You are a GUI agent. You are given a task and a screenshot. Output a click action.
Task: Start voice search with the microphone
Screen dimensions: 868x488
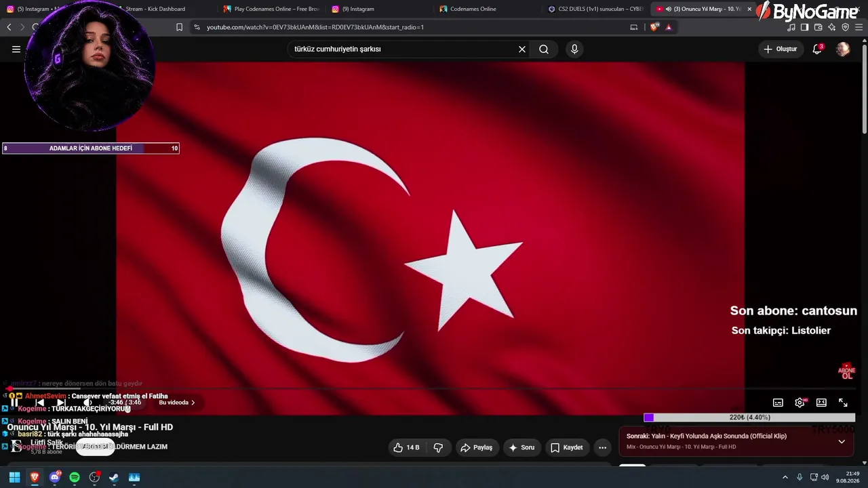click(x=574, y=49)
